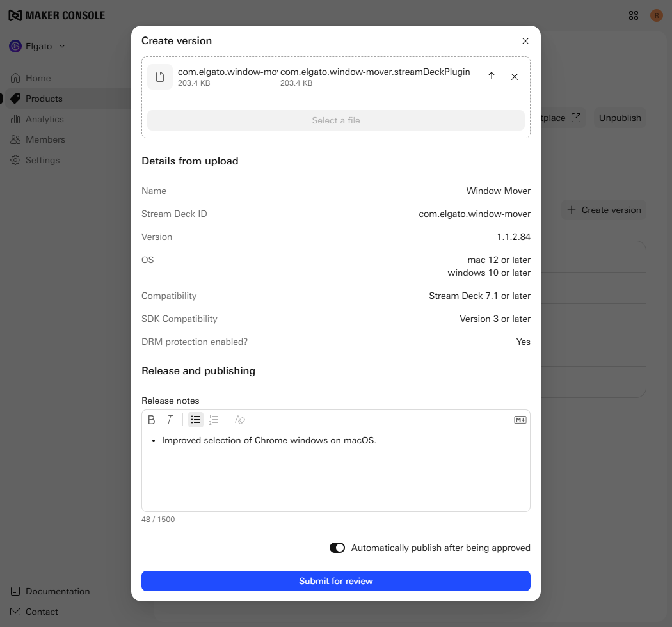672x627 pixels.
Task: Click the Unpublish button
Action: pyautogui.click(x=620, y=118)
